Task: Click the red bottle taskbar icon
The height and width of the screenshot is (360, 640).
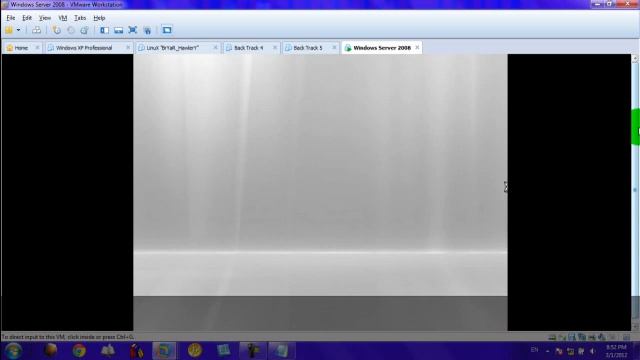Action: point(136,351)
